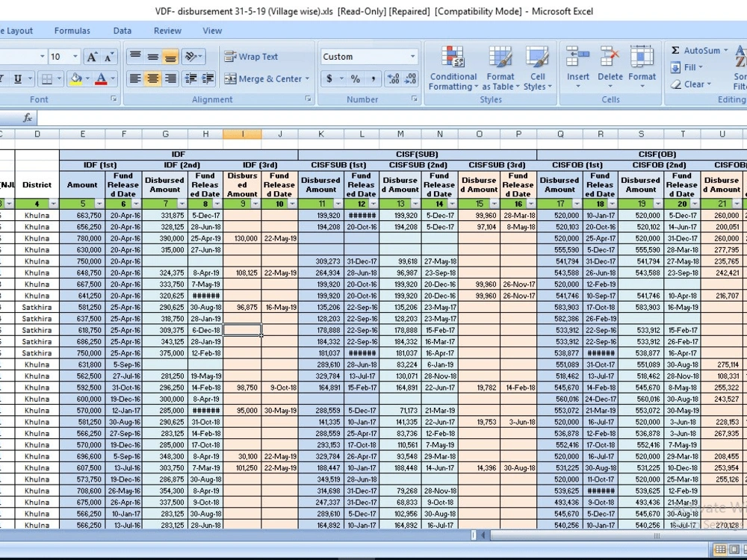
Task: Click the insert function fx icon
Action: [x=28, y=118]
